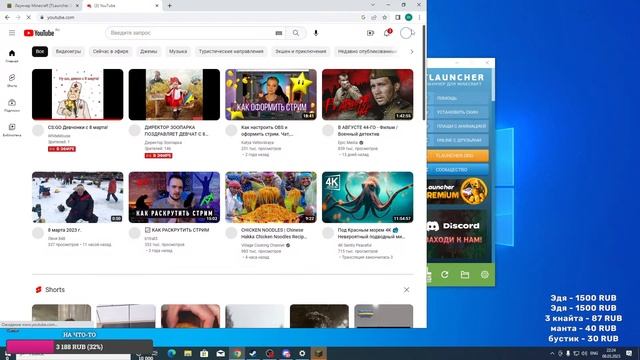
Task: Click 'Помощь' button in TLauncher
Action: click(x=458, y=98)
